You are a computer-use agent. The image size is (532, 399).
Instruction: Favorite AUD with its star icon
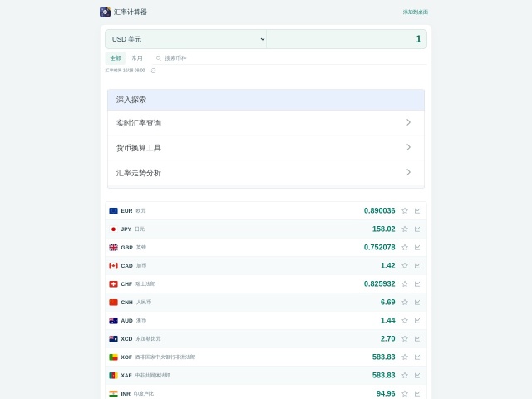pyautogui.click(x=405, y=321)
